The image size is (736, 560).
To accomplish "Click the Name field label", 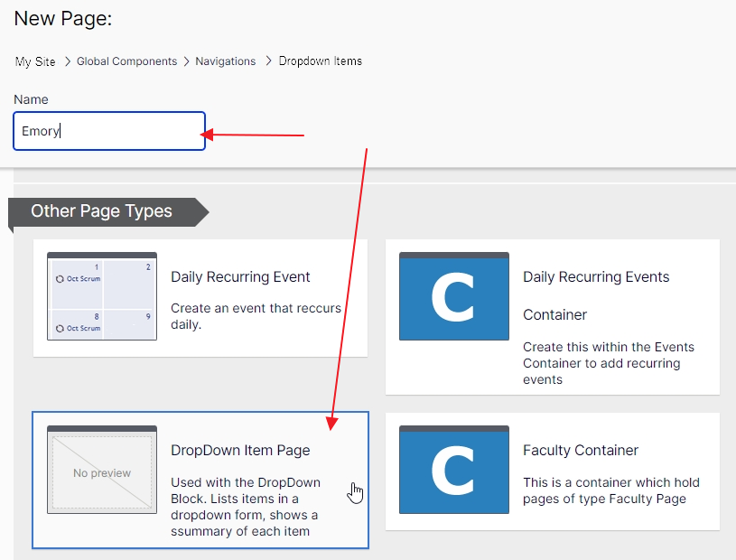I will 31,99.
